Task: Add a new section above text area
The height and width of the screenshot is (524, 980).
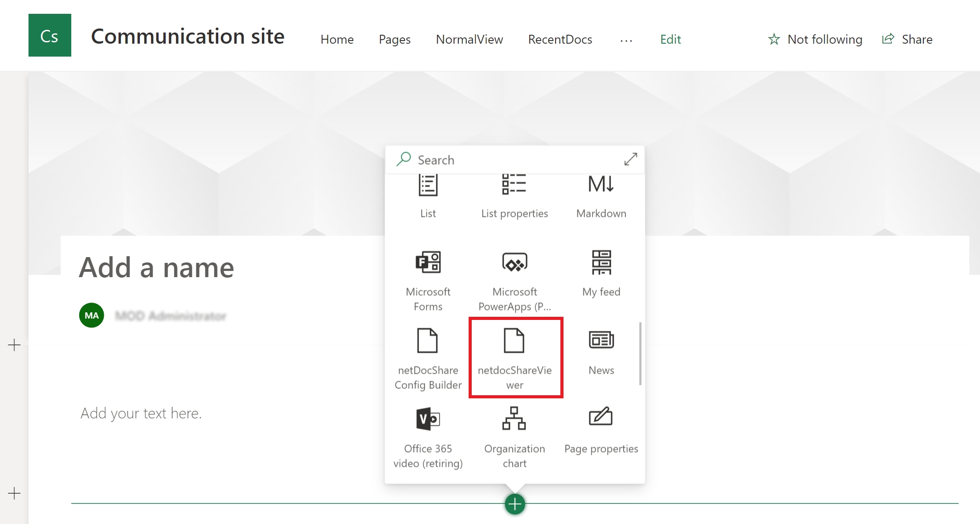Action: [x=14, y=345]
